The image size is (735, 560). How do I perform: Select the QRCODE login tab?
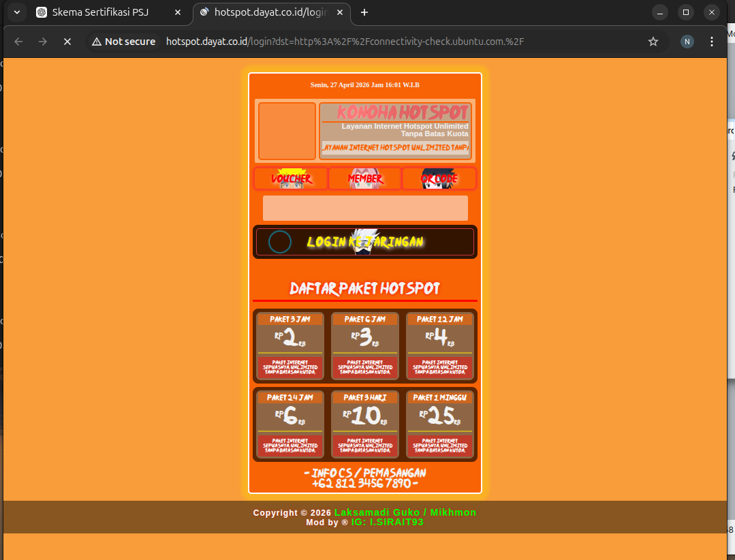(x=439, y=178)
